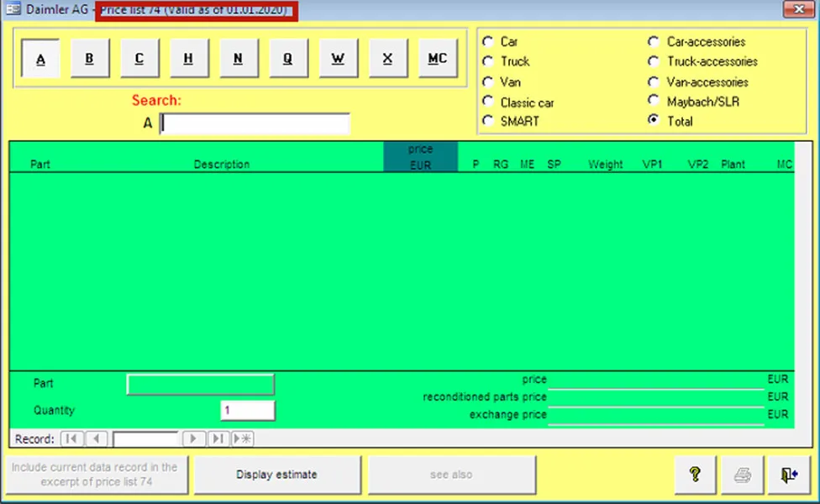Screen dimensions: 820x504
Task: Select the X letter group button
Action: tap(387, 59)
